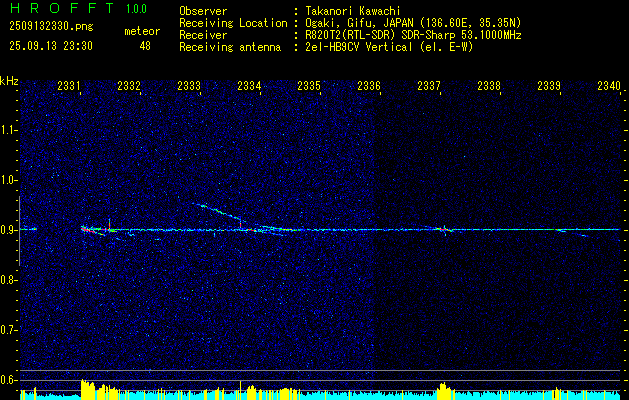Click the frequency axis label "1.0"
This screenshot has width=629, height=400.
click(7, 180)
